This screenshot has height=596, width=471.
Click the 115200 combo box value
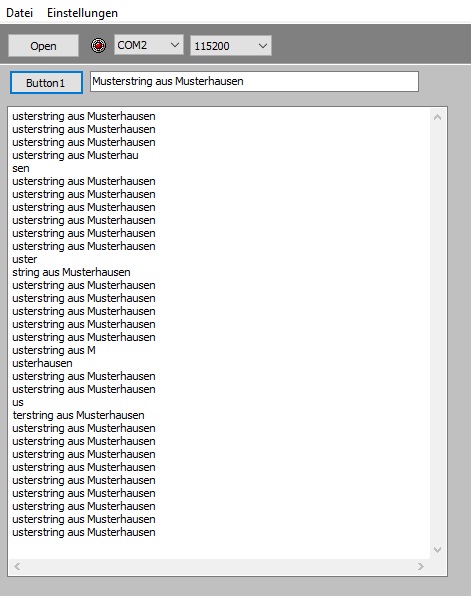tap(212, 46)
